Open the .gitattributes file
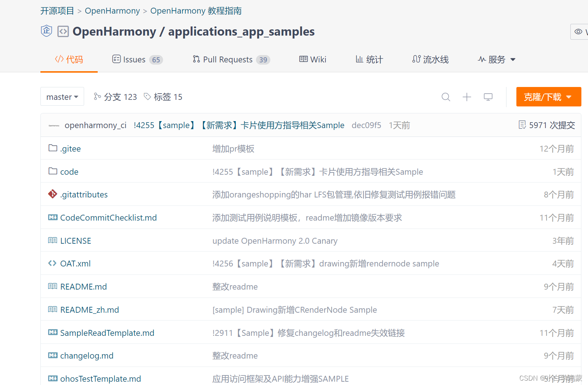Screen dimensions: 588x385 [84, 195]
